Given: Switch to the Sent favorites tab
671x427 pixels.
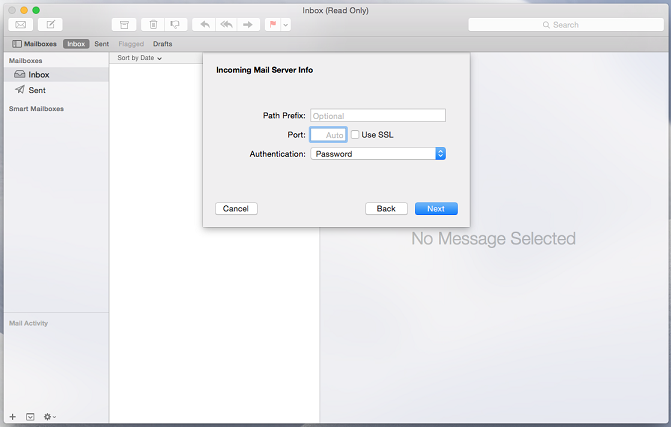Looking at the screenshot, I should coord(102,44).
